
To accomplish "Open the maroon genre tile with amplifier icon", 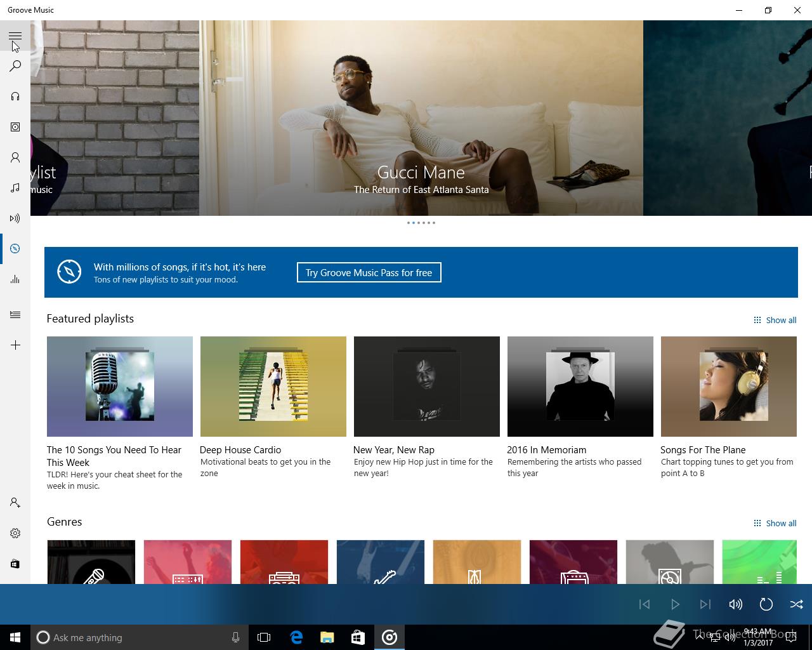I will (x=573, y=562).
